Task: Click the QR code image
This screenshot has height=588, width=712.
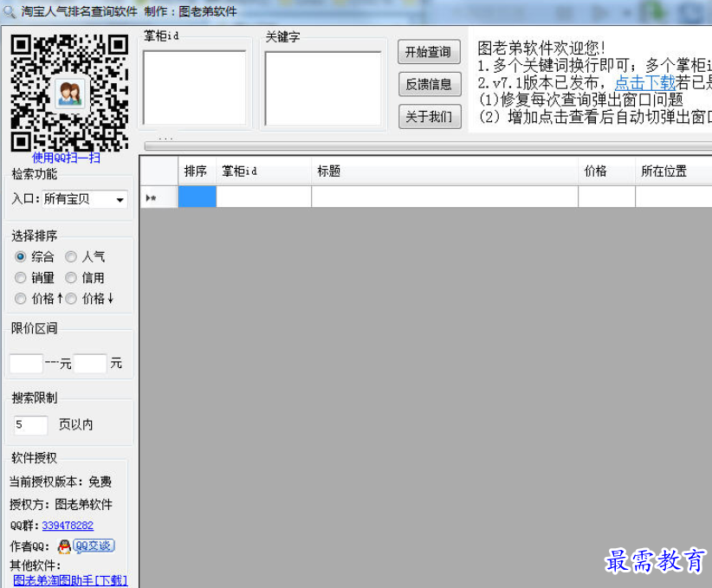Action: tap(69, 93)
